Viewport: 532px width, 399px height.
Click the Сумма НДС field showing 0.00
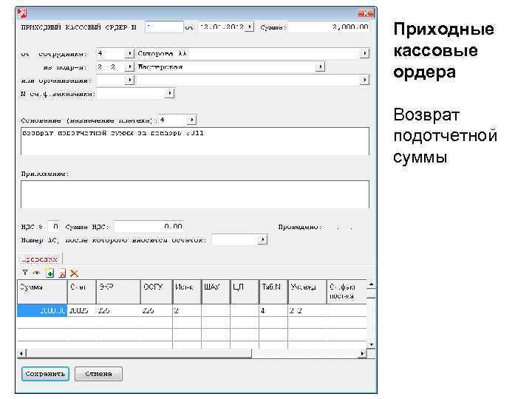tap(149, 226)
